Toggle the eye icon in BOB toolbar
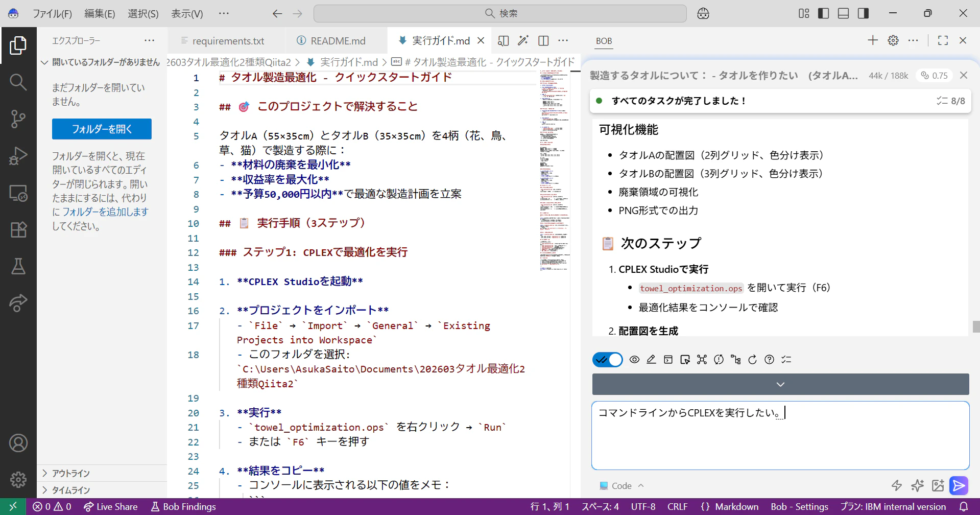Screen dimensions: 980x515 pos(634,360)
